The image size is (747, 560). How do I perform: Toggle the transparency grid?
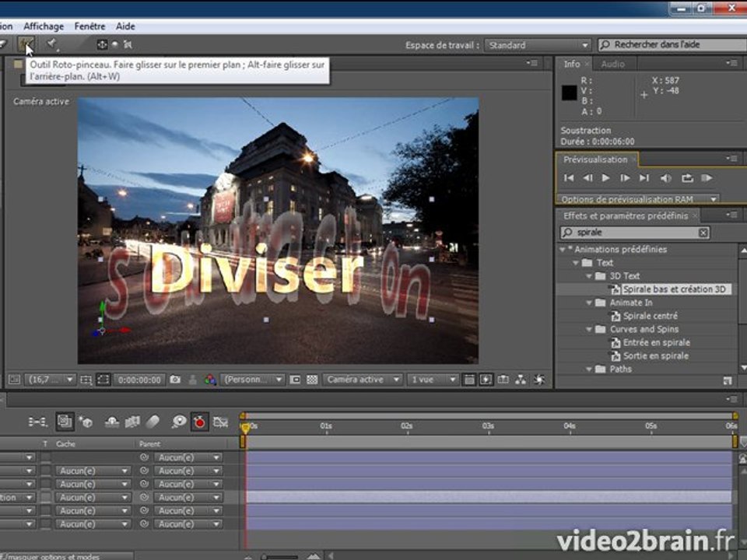click(312, 380)
